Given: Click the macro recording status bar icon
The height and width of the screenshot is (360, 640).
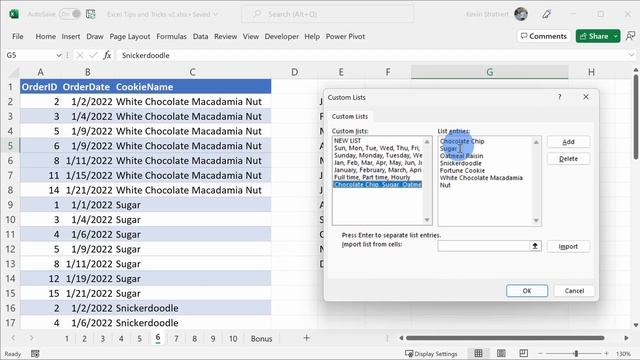Looking at the screenshot, I should 35,354.
